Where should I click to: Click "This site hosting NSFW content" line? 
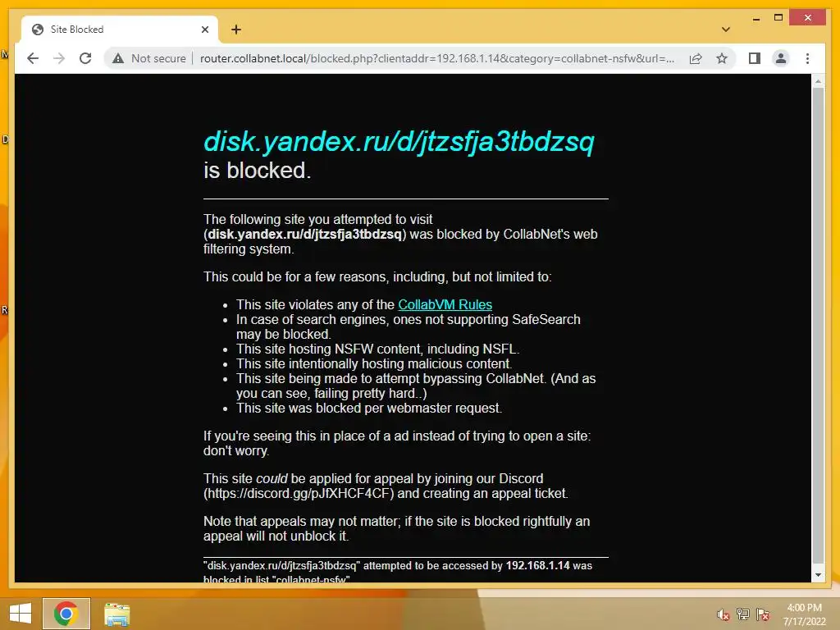[x=377, y=349]
